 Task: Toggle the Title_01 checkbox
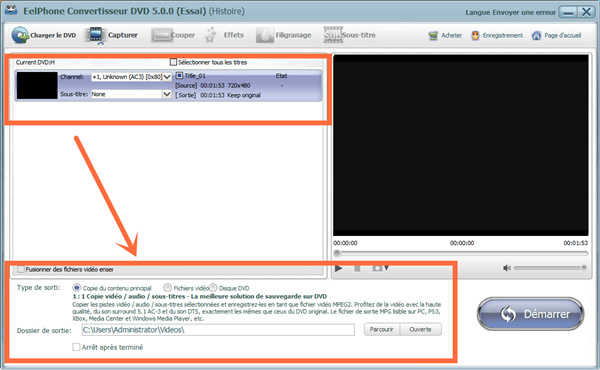point(179,76)
